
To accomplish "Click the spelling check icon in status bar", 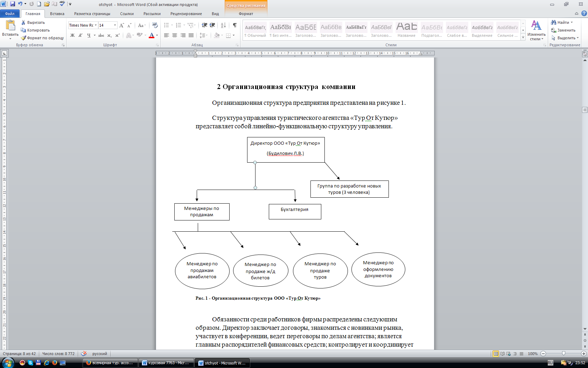I will (84, 354).
